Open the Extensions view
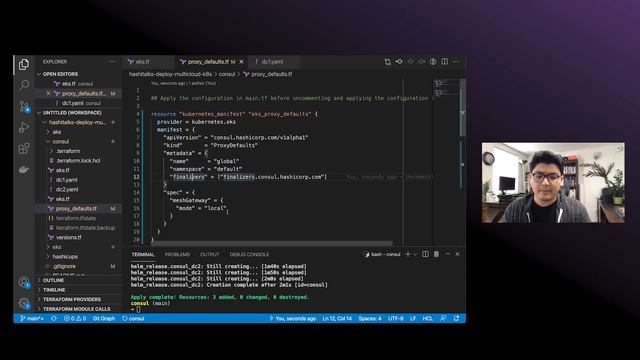 [x=24, y=148]
